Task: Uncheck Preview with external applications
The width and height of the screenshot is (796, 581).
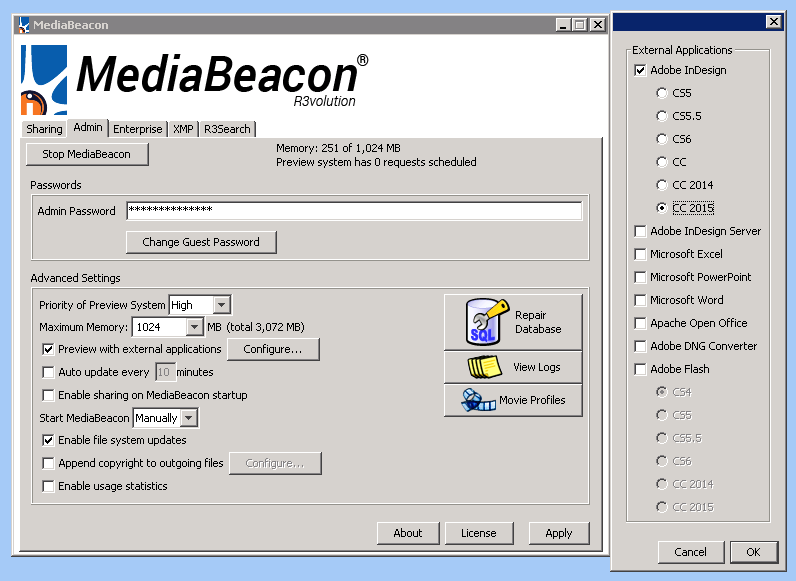Action: click(x=48, y=349)
